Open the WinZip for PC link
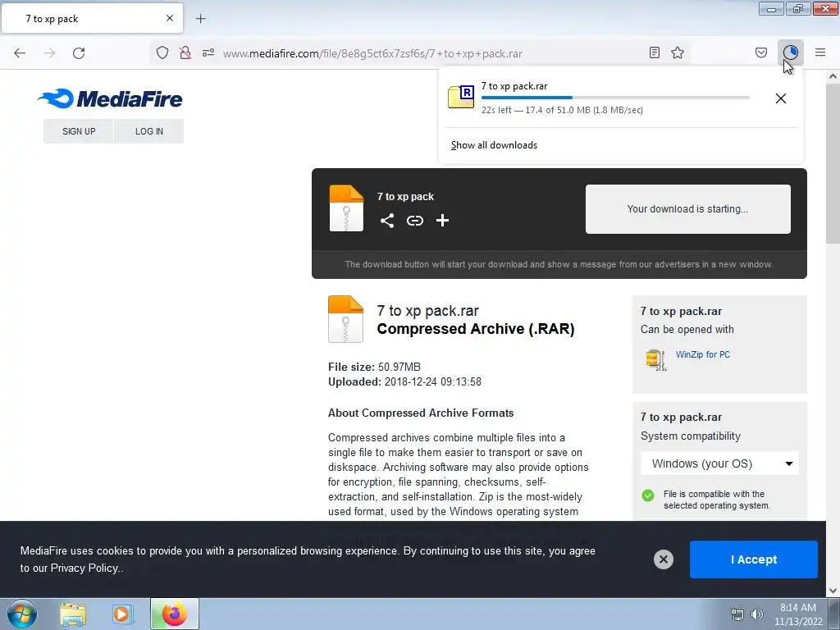Viewport: 840px width, 630px height. 703,354
